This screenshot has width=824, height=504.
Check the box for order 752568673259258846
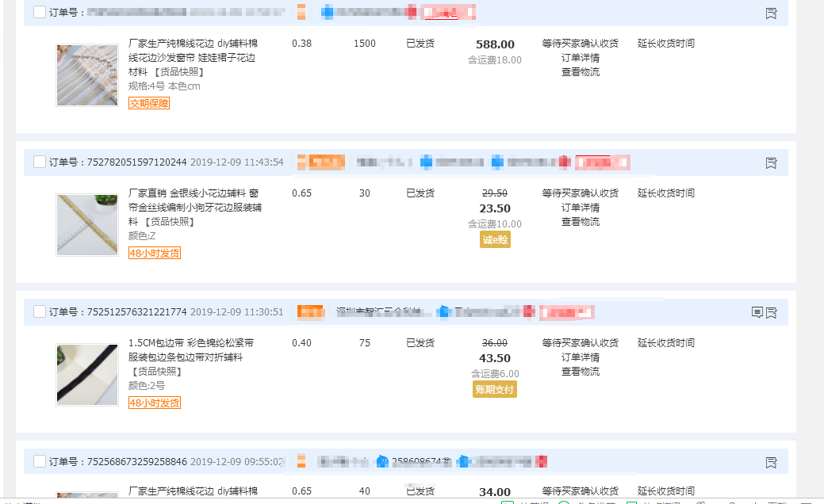[40, 461]
